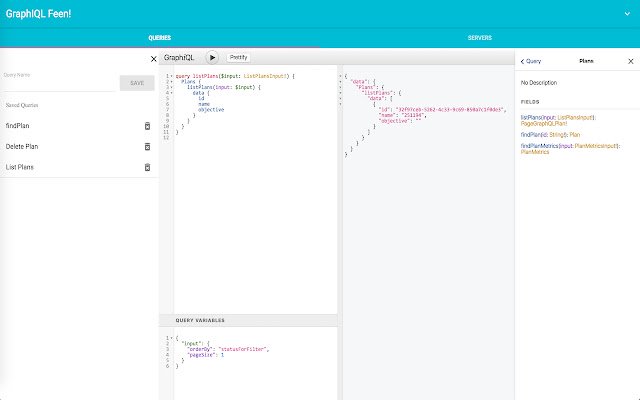The height and width of the screenshot is (400, 640).
Task: Collapse the "data" object in results
Action: click(x=340, y=82)
